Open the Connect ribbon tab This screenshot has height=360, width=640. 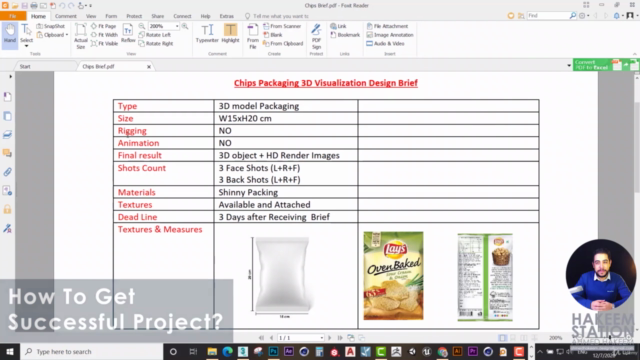tap(182, 16)
